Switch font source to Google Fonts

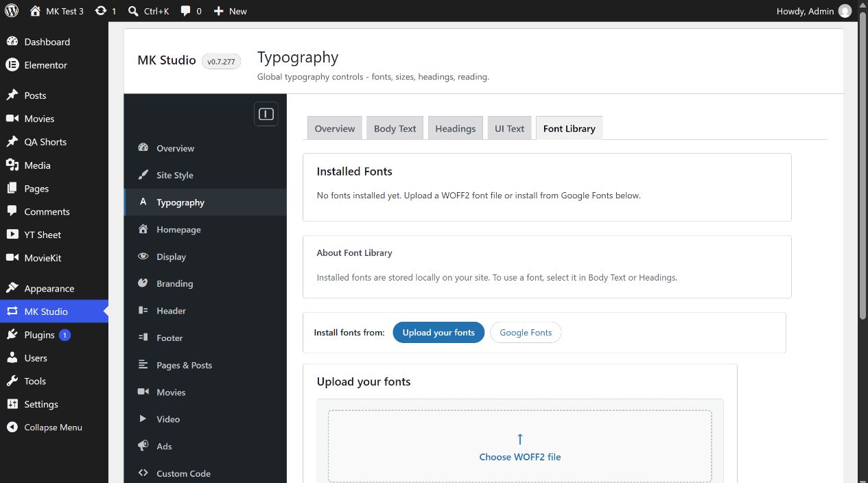(x=526, y=333)
